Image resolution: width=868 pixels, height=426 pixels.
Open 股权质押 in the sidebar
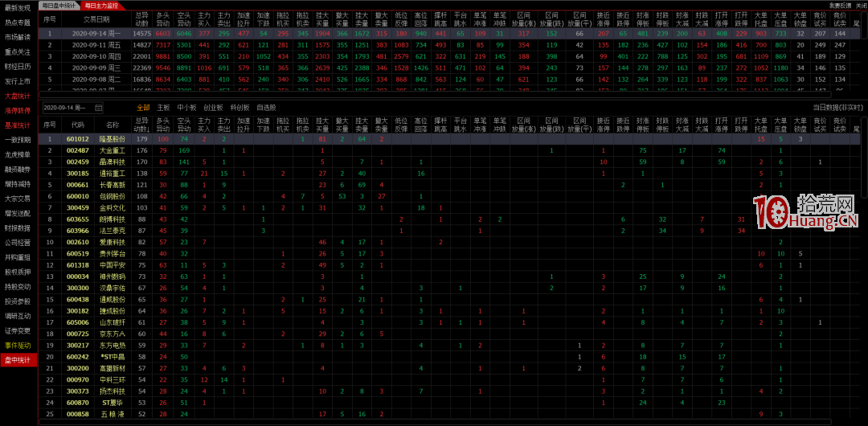click(x=18, y=272)
